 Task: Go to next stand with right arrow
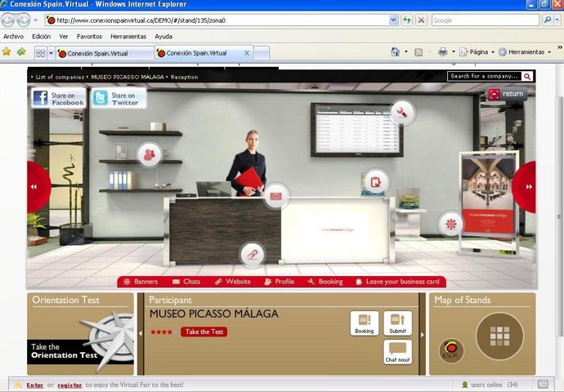pyautogui.click(x=527, y=187)
